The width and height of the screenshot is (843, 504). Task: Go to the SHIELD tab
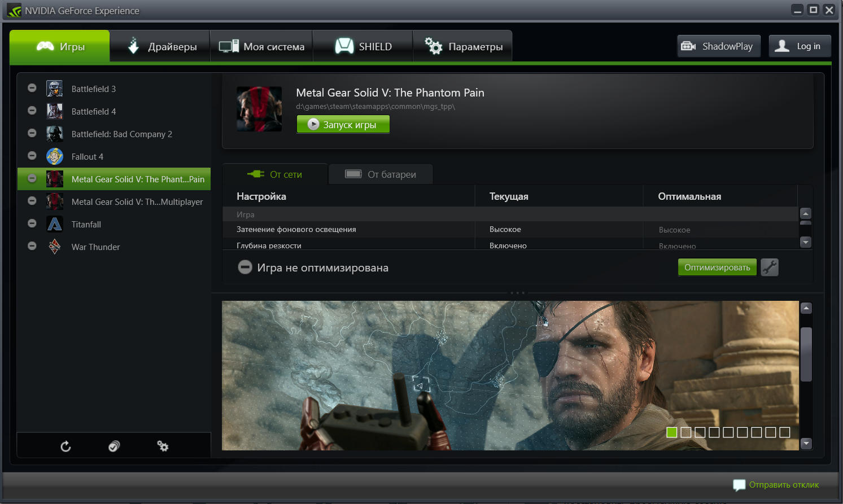coord(363,46)
